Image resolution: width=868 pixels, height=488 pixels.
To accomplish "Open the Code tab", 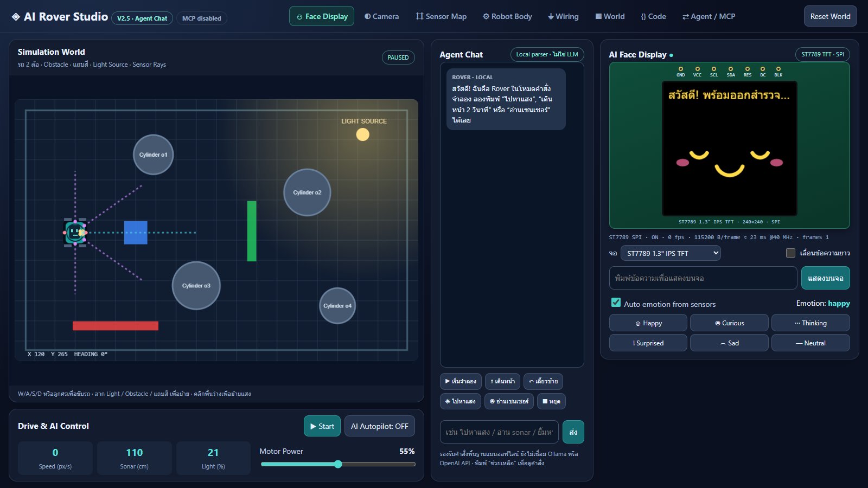I will pos(653,16).
